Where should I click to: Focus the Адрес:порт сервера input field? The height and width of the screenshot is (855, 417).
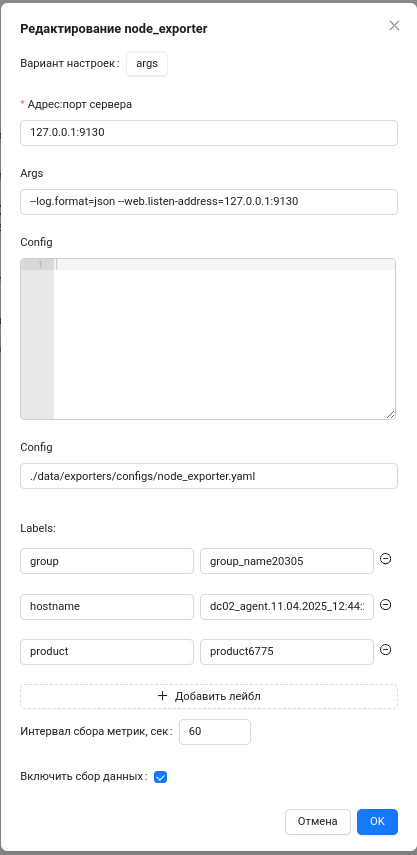[209, 133]
